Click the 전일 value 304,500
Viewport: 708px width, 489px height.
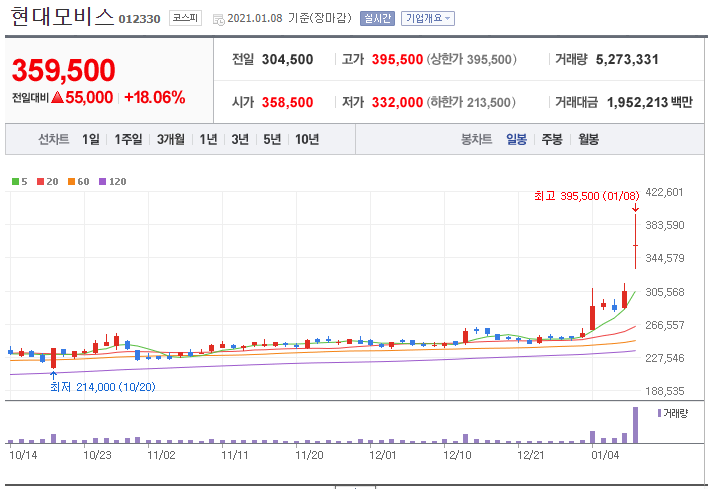pos(288,60)
